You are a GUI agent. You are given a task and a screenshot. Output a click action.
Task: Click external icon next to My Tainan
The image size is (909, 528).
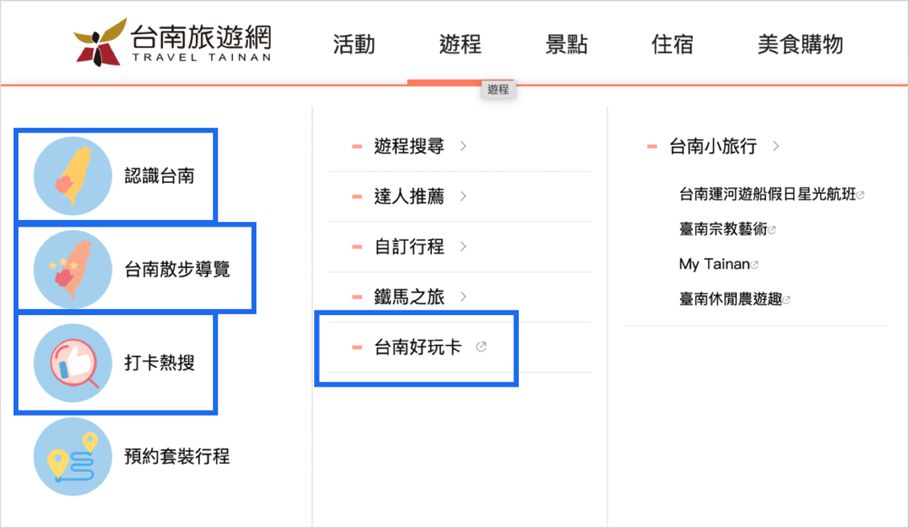point(754,265)
